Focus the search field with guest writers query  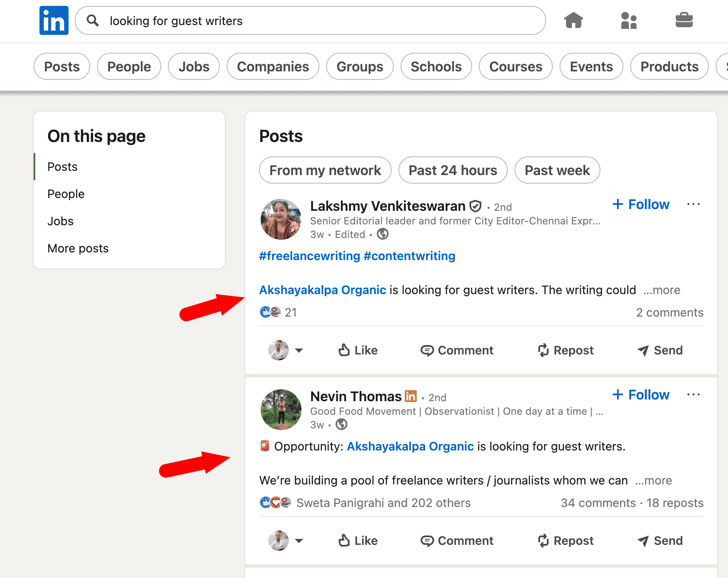310,20
